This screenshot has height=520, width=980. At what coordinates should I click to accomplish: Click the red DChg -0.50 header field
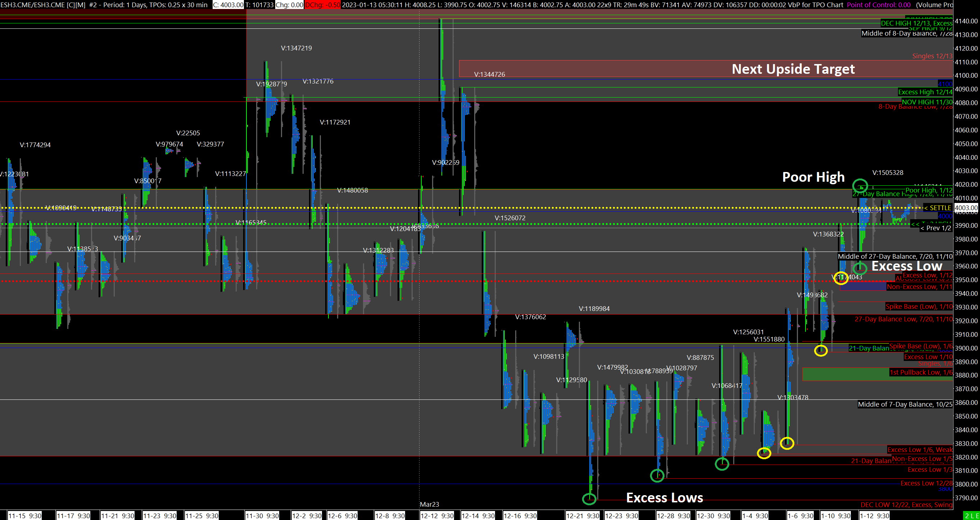coord(322,5)
